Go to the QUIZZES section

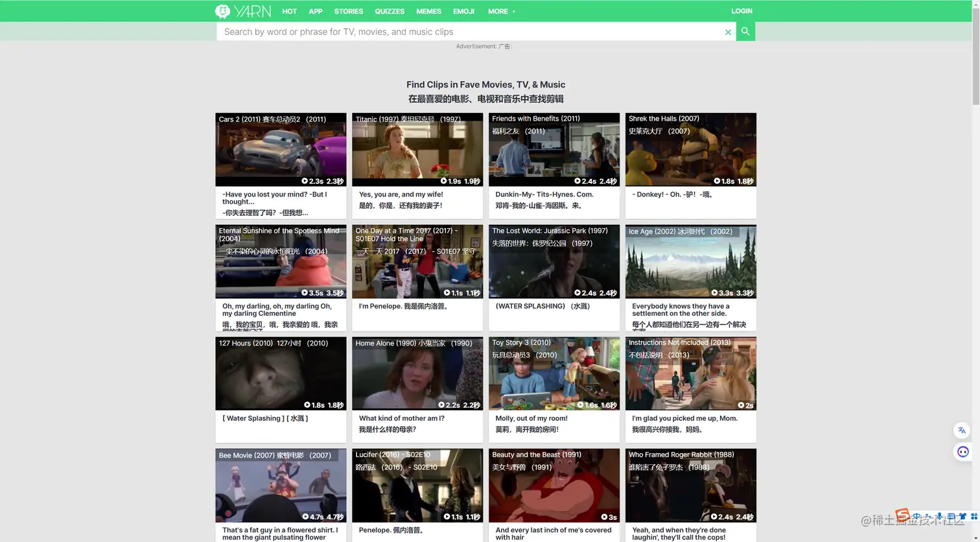click(390, 11)
